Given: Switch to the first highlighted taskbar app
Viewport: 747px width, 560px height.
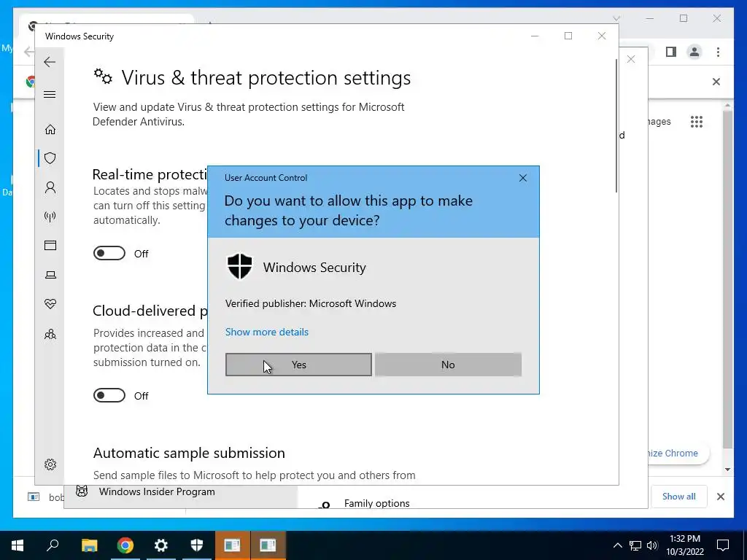Looking at the screenshot, I should 232,545.
